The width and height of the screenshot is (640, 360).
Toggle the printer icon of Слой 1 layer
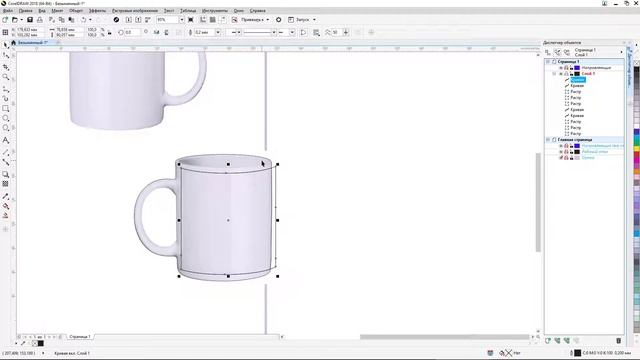coord(566,74)
